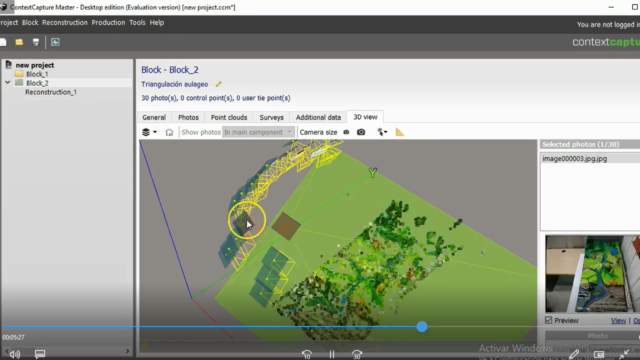Click the right arrow of the tree panel scrollbar
This screenshot has height=360, width=640.
coord(128,351)
